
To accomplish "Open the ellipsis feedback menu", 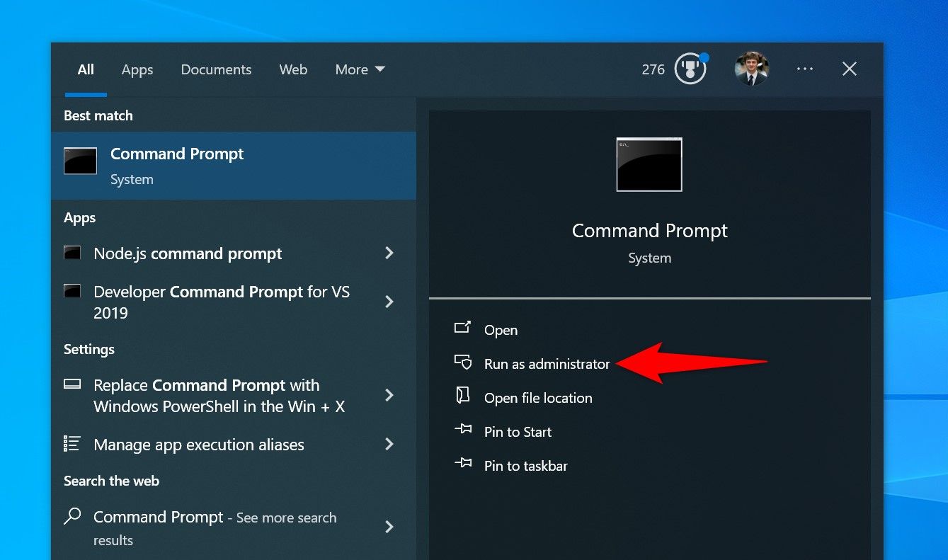I will point(804,69).
